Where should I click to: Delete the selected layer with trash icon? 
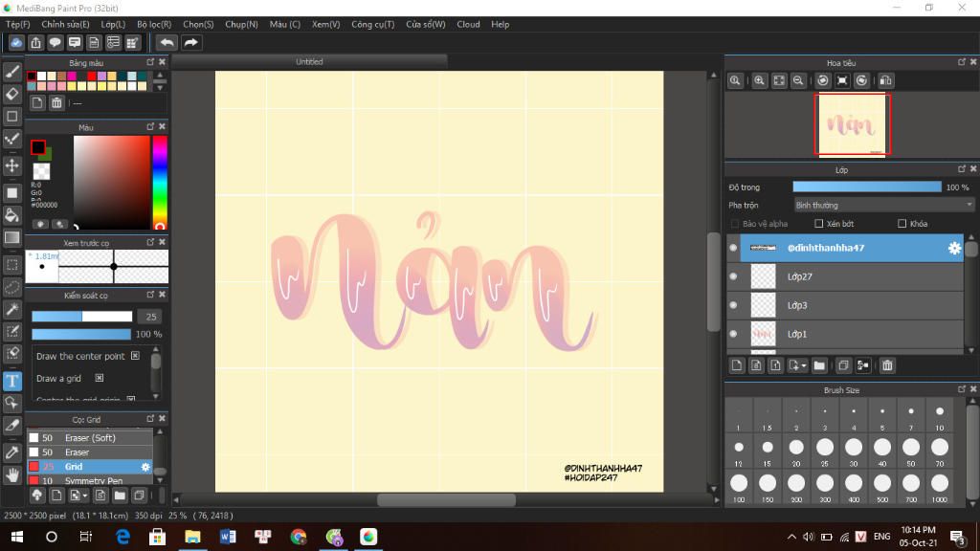pyautogui.click(x=887, y=365)
